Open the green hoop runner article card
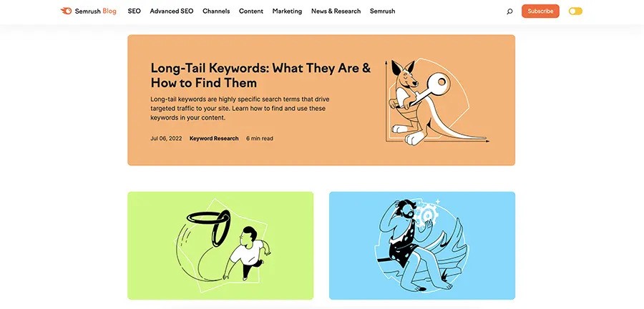This screenshot has width=644, height=309. (220, 245)
